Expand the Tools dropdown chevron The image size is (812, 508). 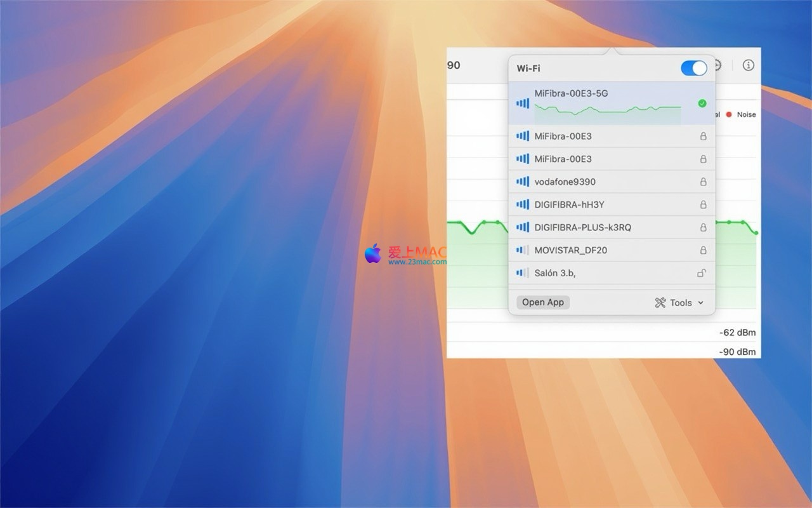701,303
